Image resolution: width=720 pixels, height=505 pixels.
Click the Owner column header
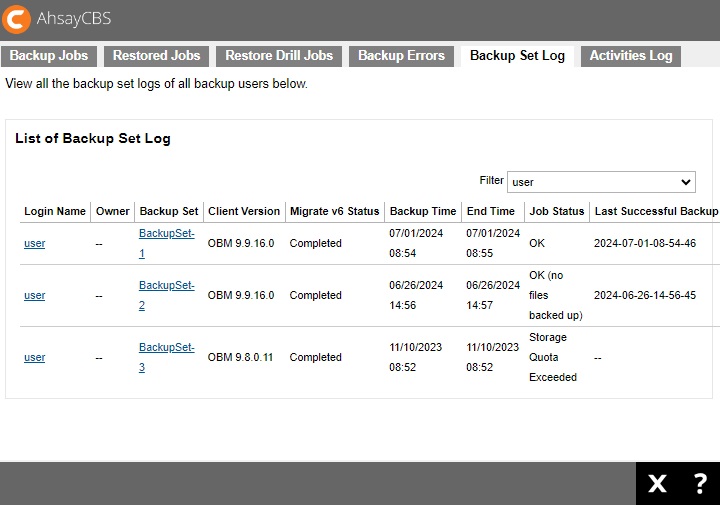click(x=112, y=211)
